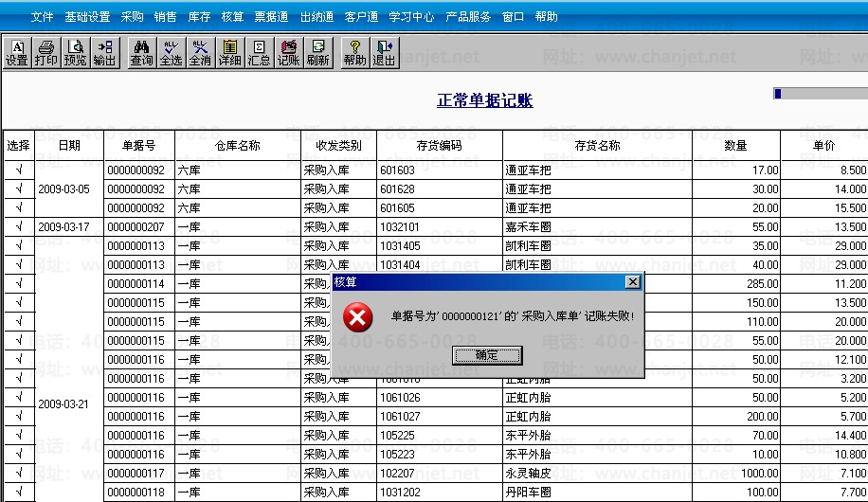Open 预览 print preview icon
Screen dimensions: 868x502
[75, 53]
